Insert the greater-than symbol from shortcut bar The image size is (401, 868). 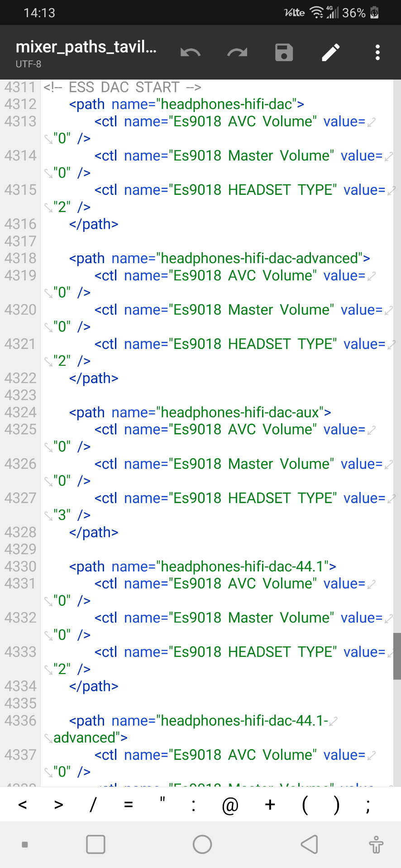[58, 805]
